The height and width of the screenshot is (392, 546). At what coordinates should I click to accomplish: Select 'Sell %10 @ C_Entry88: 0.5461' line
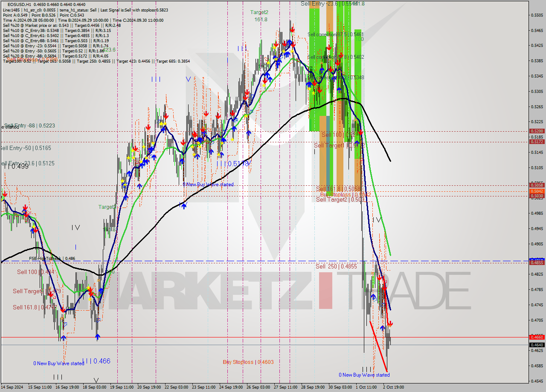tap(55, 40)
